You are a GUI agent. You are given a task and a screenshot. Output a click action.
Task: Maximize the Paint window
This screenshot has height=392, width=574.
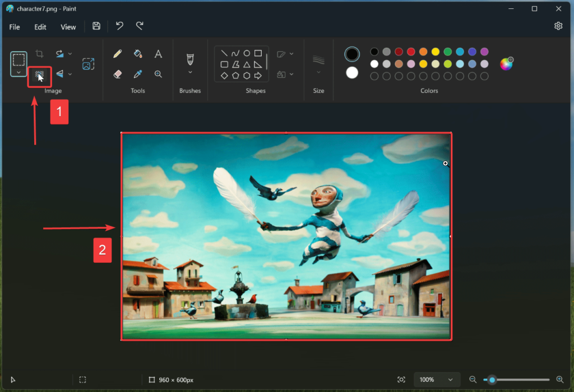(x=534, y=9)
